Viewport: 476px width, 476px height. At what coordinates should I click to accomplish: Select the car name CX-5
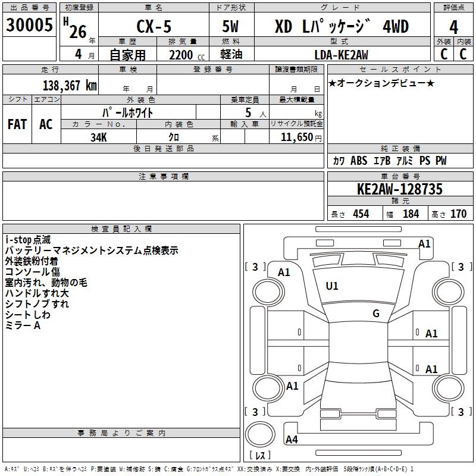154,26
